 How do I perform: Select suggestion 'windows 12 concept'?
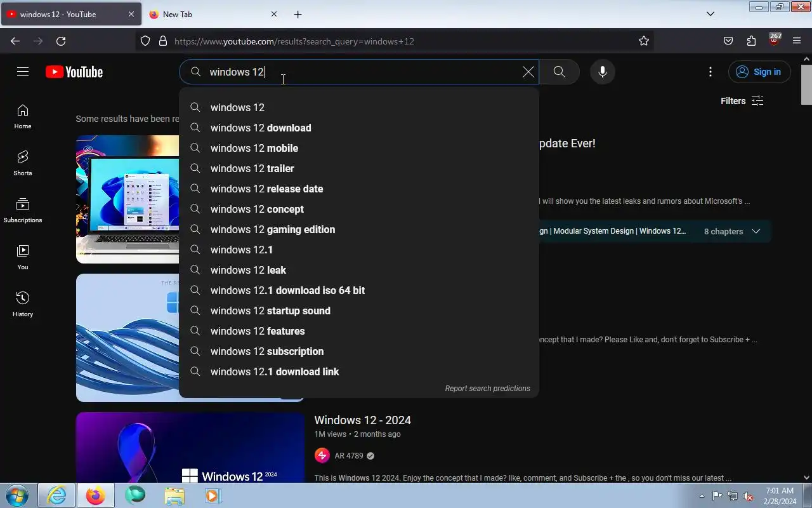click(x=359, y=209)
